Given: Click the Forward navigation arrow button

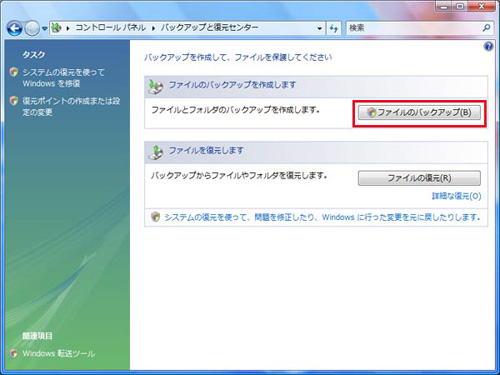Looking at the screenshot, I should (32, 29).
